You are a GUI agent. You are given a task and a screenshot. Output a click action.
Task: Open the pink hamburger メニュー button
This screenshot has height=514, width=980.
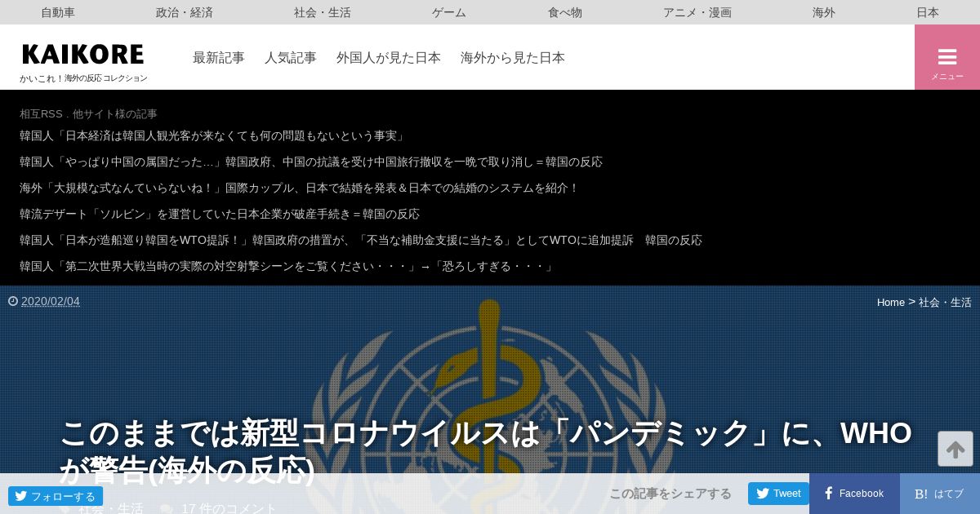pyautogui.click(x=947, y=57)
